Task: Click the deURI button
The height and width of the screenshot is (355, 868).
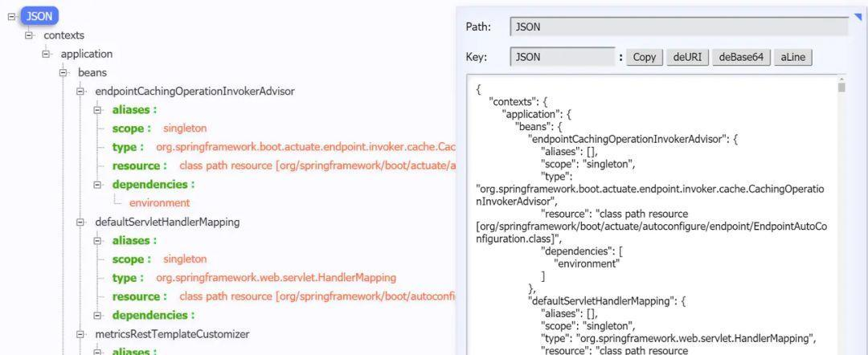Action: click(688, 57)
